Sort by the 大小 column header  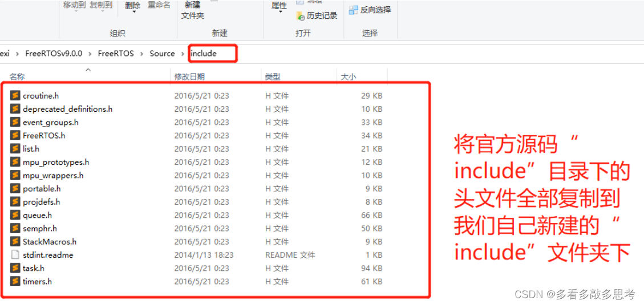click(x=349, y=76)
